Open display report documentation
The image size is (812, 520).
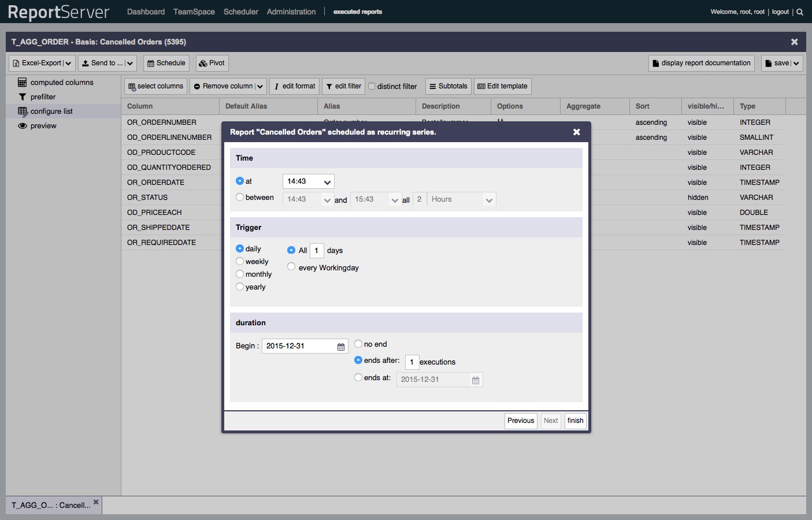click(x=701, y=63)
